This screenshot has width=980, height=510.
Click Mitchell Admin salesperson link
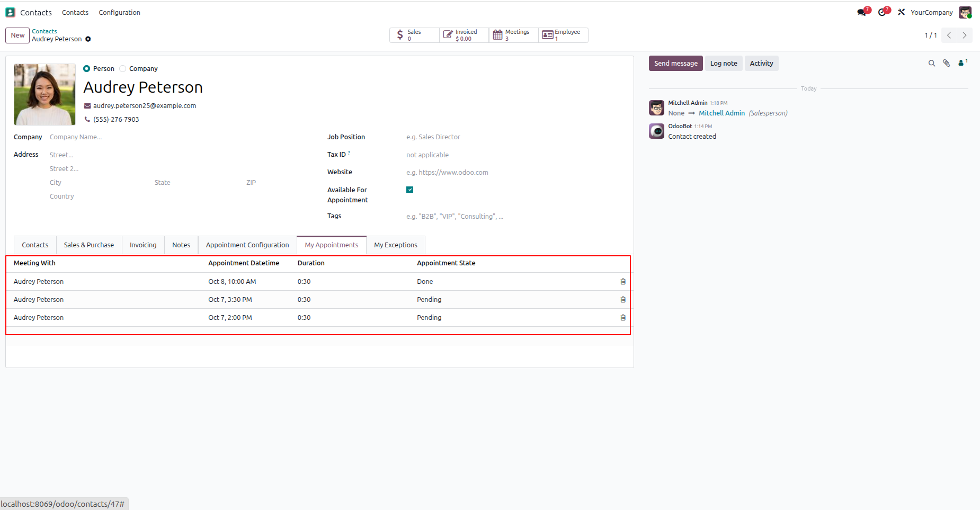pyautogui.click(x=721, y=113)
